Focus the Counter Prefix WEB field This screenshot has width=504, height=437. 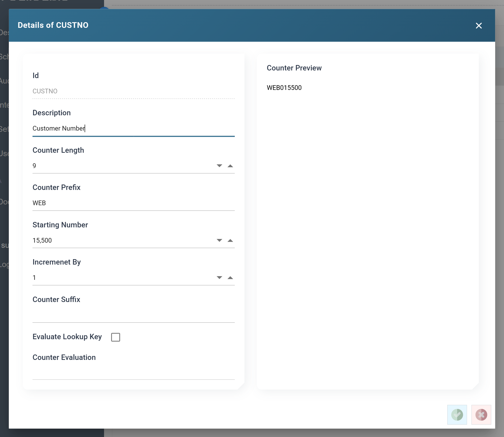(x=133, y=203)
